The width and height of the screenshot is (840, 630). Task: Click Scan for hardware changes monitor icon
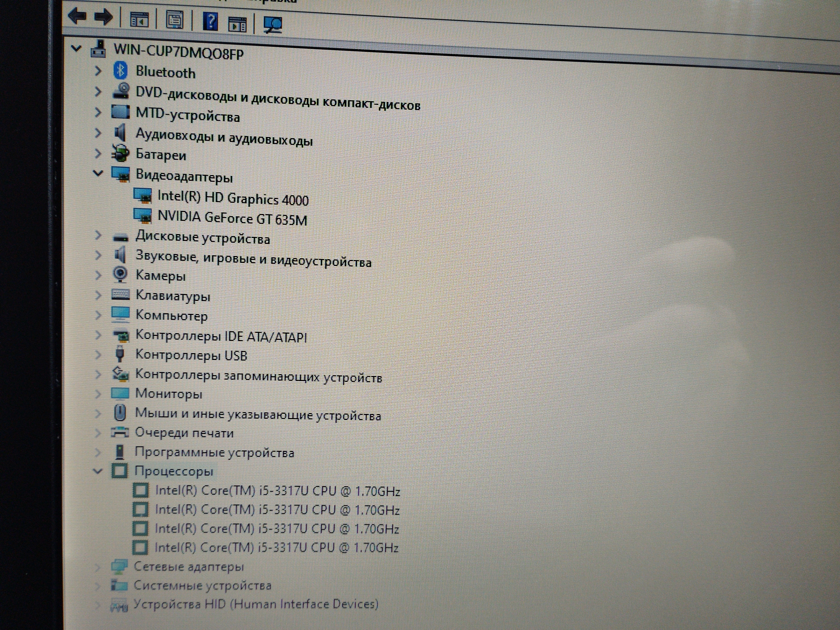(273, 24)
